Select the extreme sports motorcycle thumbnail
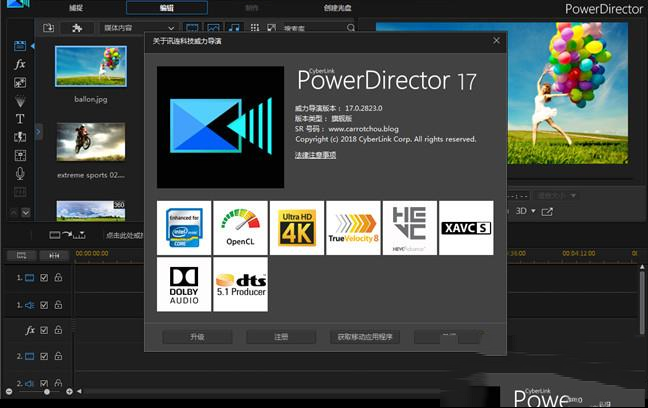This screenshot has width=648, height=408. pyautogui.click(x=91, y=142)
